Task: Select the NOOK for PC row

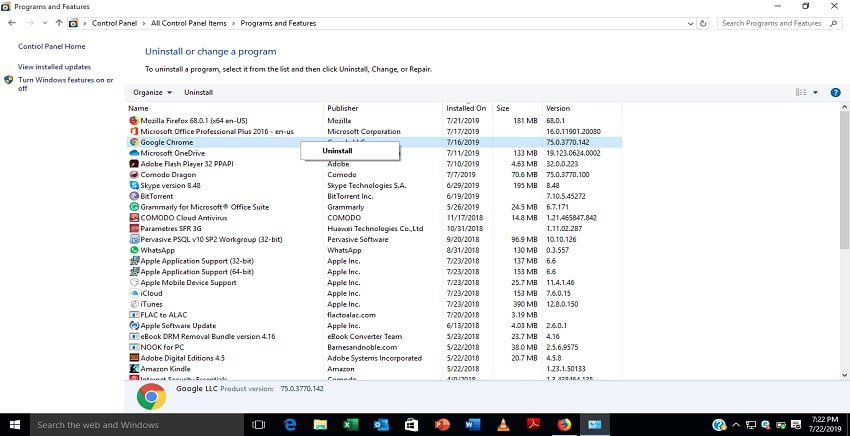Action: pos(374,347)
